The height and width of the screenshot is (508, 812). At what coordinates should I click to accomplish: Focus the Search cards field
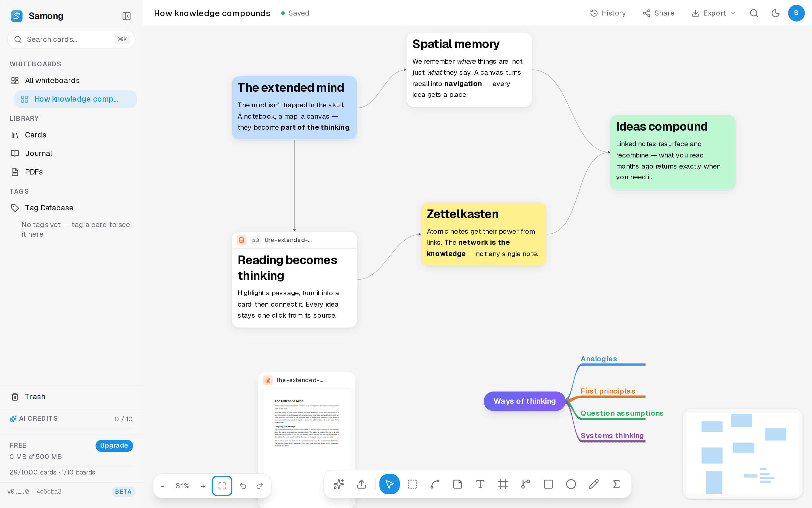coord(71,39)
